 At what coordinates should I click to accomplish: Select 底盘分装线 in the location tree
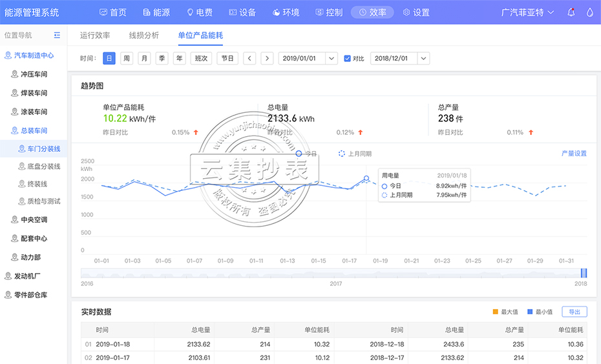(43, 167)
